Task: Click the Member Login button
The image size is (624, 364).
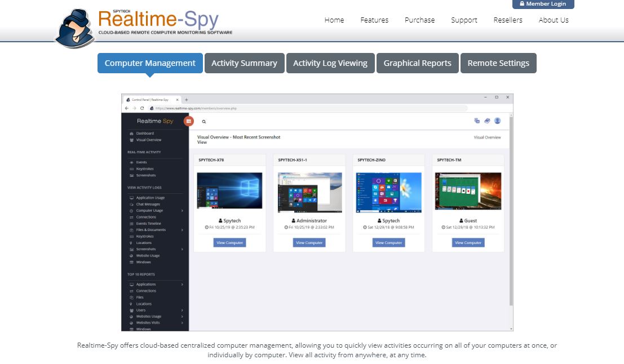Action: tap(543, 4)
